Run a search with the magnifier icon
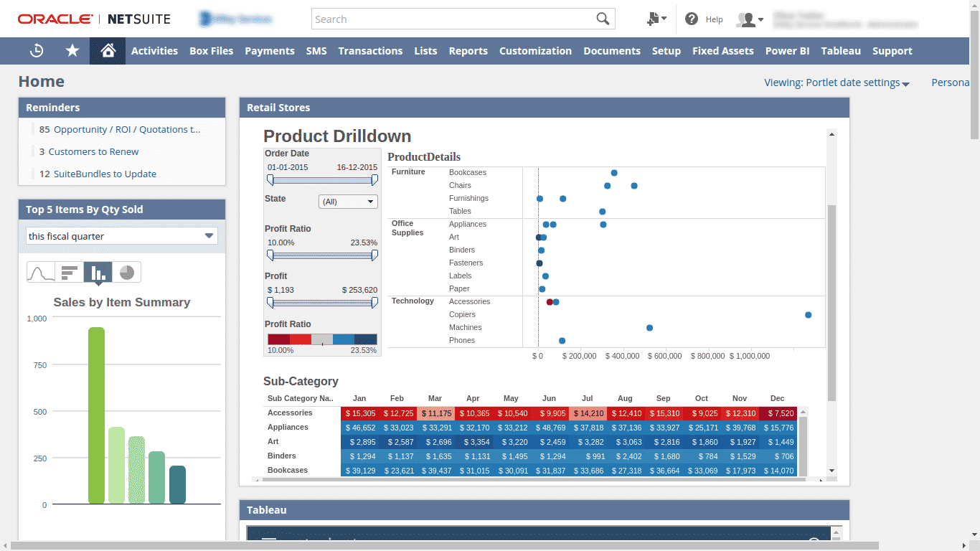Screen dimensions: 980x551 coord(603,19)
